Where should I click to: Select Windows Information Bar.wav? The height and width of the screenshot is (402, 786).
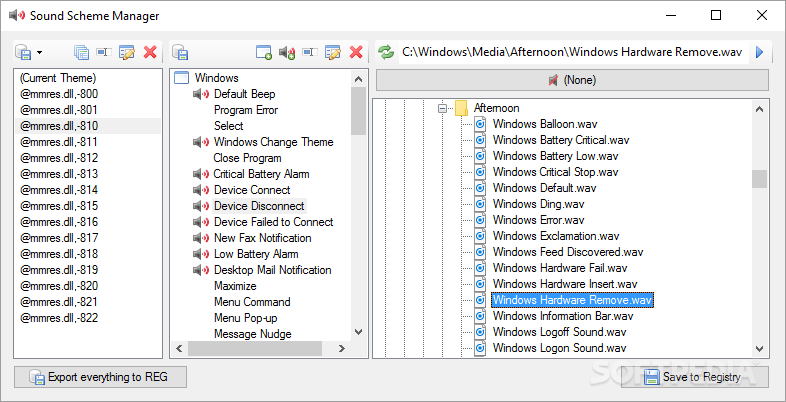coord(563,316)
